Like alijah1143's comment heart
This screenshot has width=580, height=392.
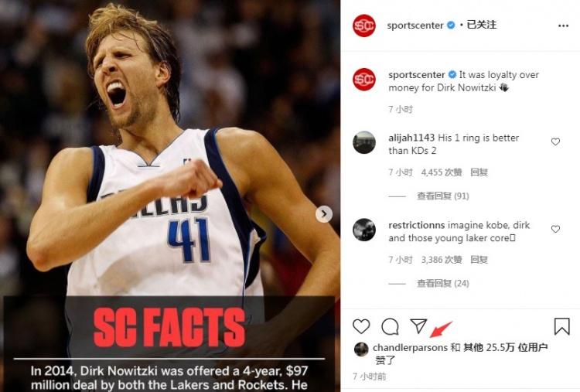coord(555,141)
